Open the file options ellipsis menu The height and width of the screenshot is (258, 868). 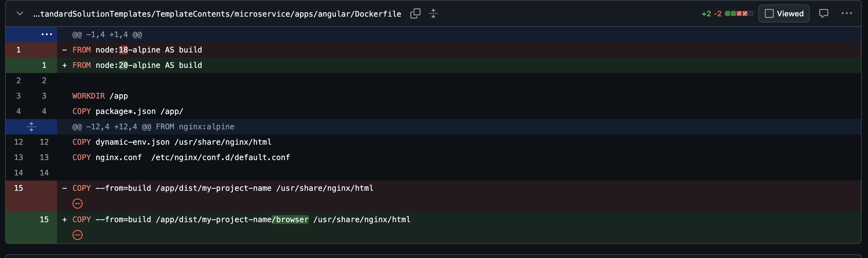[847, 13]
